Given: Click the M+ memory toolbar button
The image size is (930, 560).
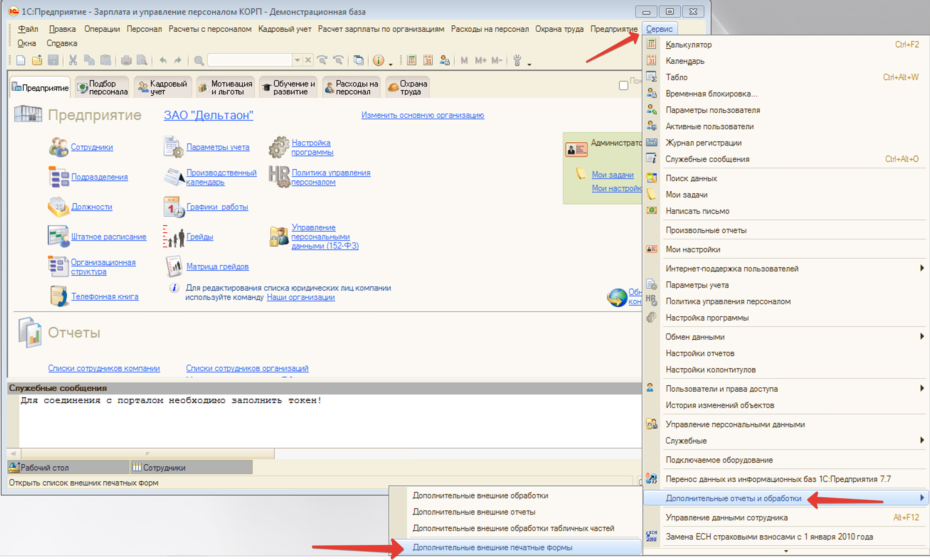Looking at the screenshot, I should point(480,60).
